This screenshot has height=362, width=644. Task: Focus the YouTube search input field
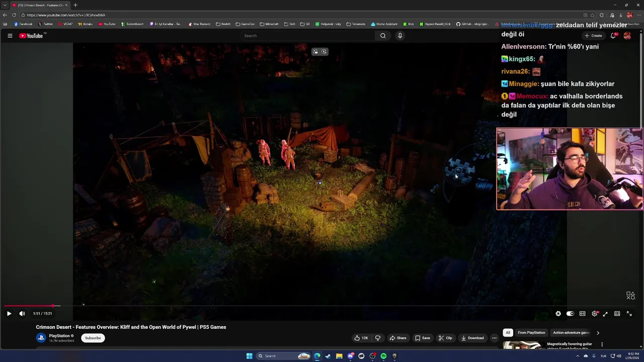pos(308,36)
